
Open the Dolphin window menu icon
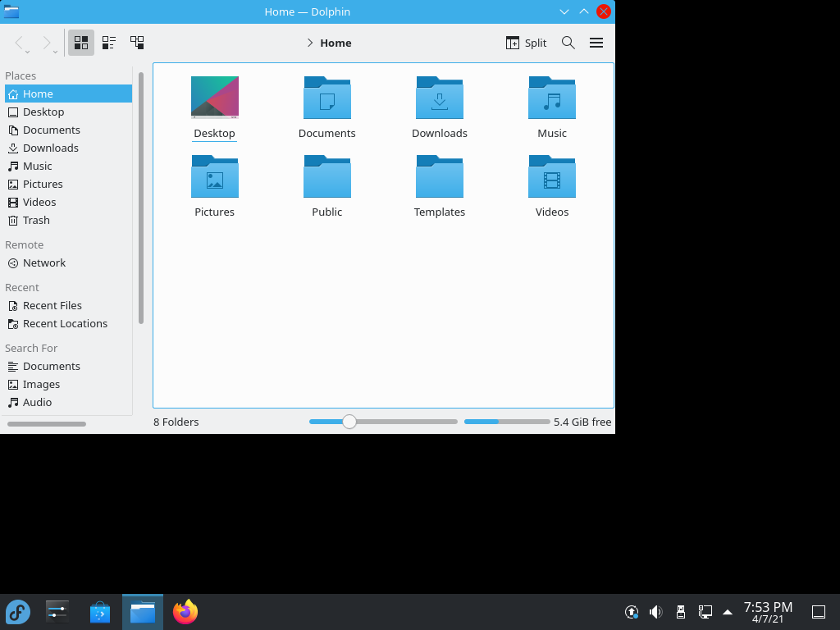point(11,11)
